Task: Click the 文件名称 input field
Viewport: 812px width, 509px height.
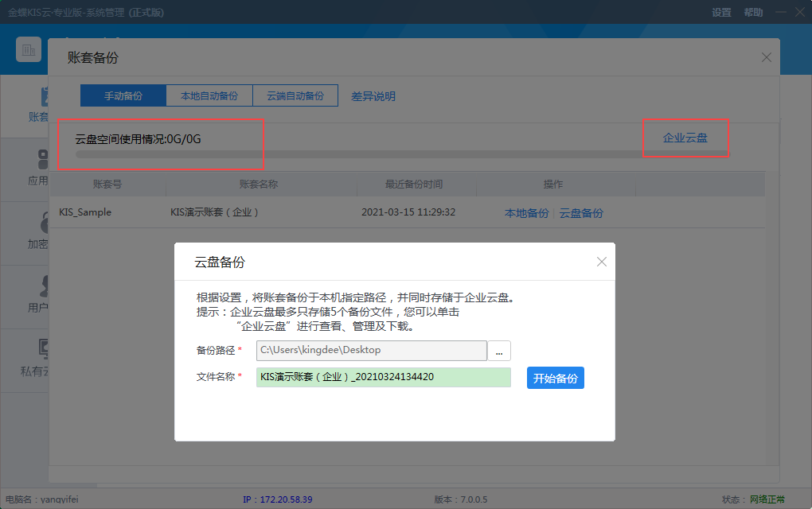Action: click(x=383, y=377)
